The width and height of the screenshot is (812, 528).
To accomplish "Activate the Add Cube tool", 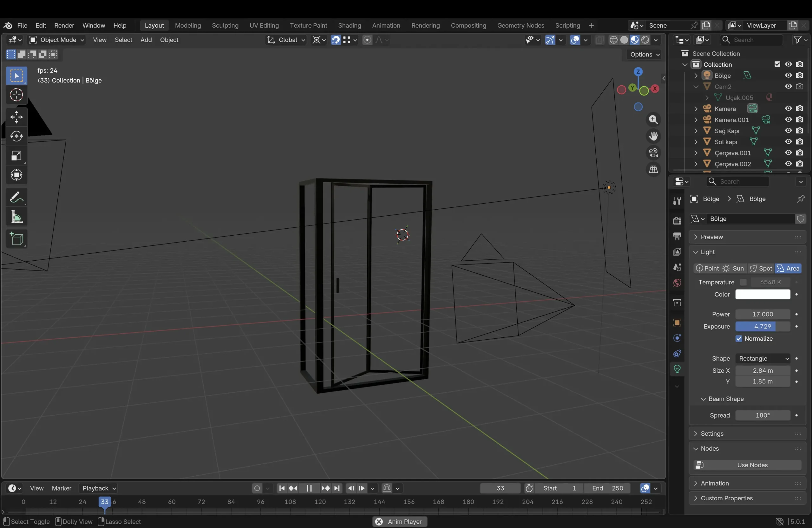I will tap(16, 239).
